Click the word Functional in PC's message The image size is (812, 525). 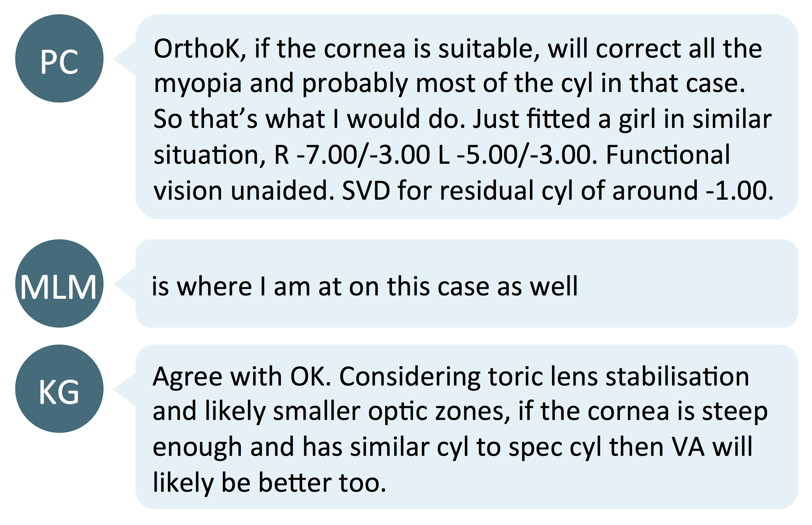point(668,154)
